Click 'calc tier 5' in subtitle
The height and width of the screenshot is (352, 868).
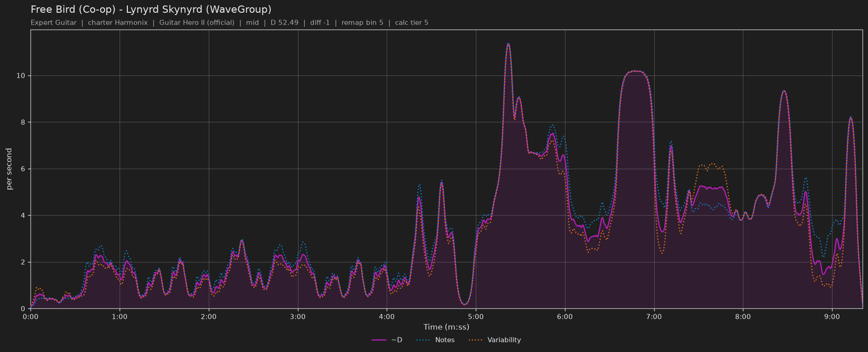tap(412, 23)
